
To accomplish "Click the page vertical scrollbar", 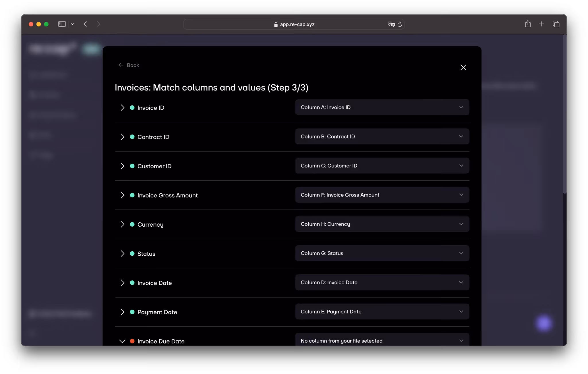I will [x=564, y=115].
